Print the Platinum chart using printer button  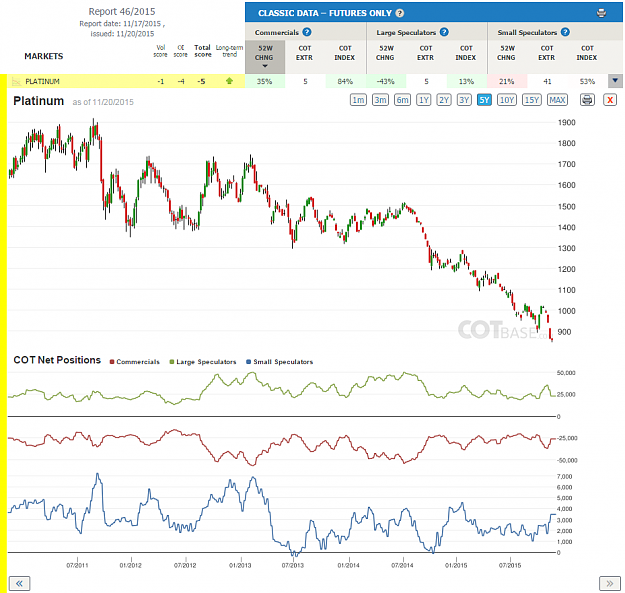(587, 100)
